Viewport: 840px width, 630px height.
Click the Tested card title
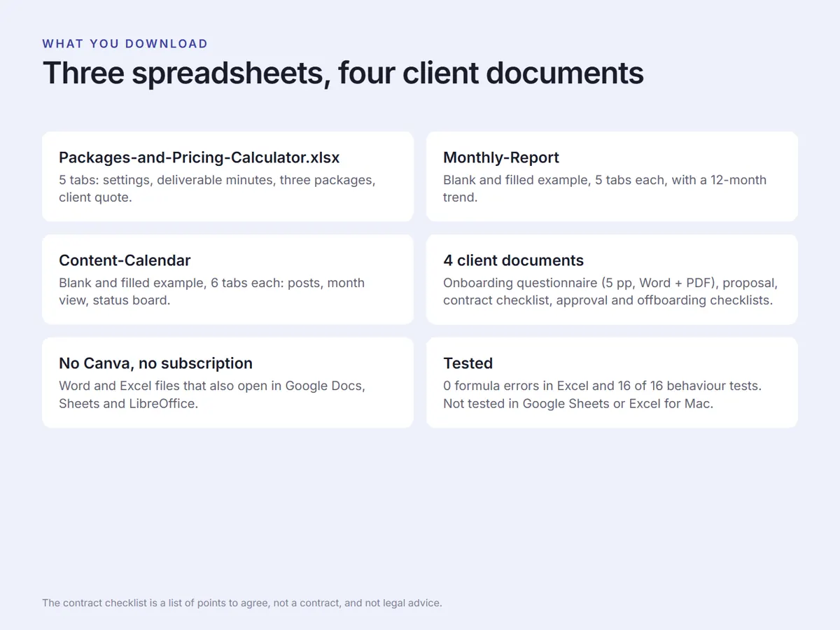tap(468, 363)
